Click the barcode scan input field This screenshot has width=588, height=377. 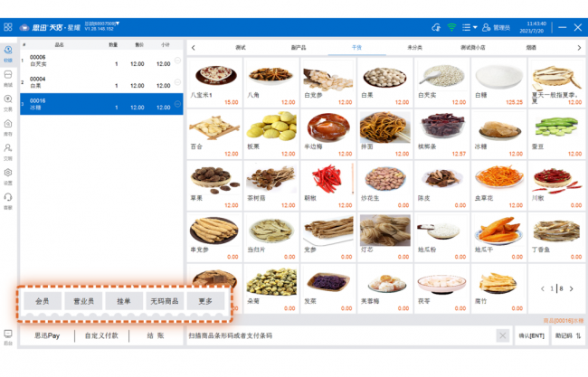(x=340, y=335)
